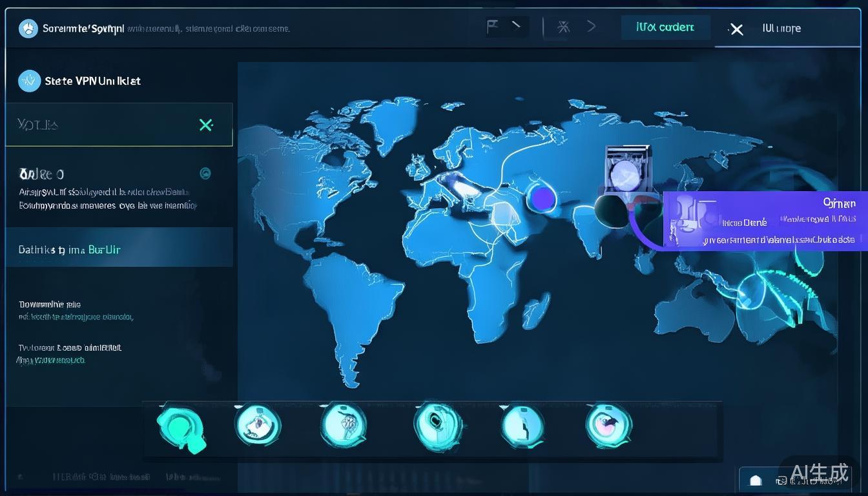Expand the chevron right of the star icon
Screen dimensions: 868x496
(591, 27)
